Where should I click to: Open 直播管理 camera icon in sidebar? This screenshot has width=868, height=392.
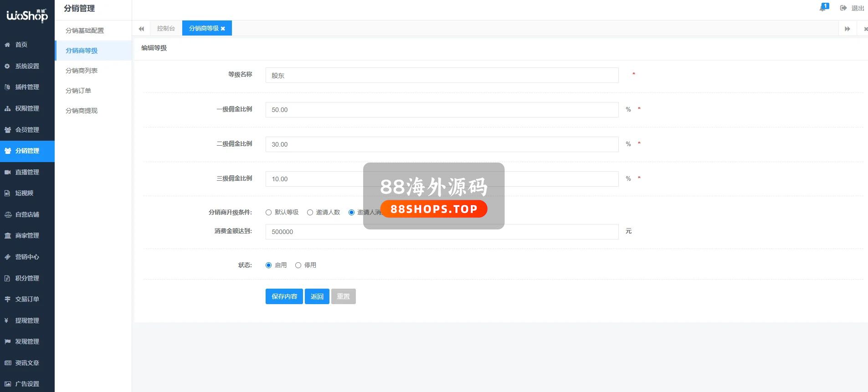click(7, 172)
